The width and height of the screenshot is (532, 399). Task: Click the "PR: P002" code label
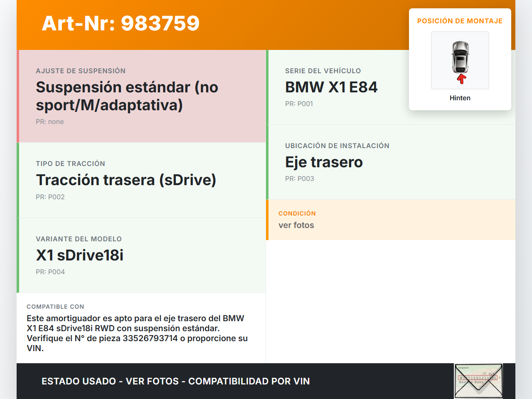[50, 197]
